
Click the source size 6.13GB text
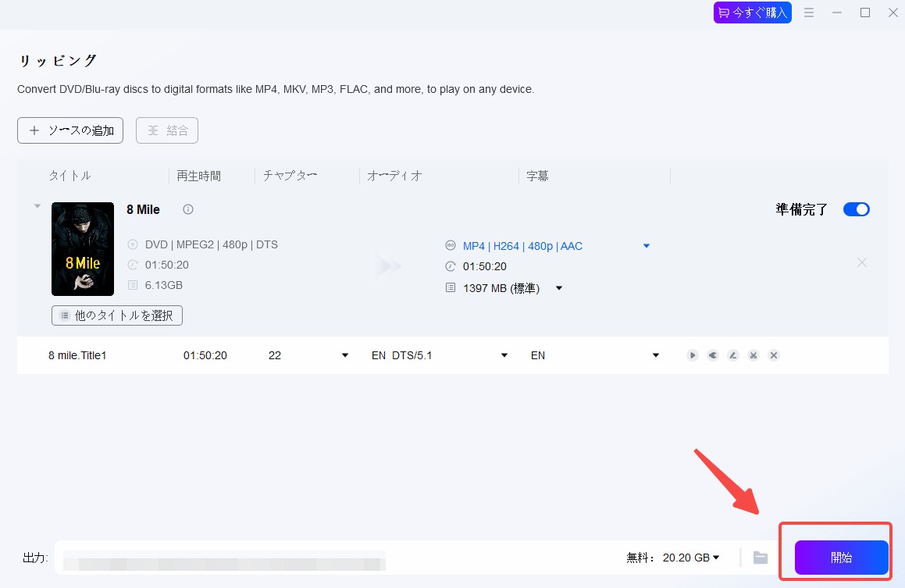pos(164,285)
